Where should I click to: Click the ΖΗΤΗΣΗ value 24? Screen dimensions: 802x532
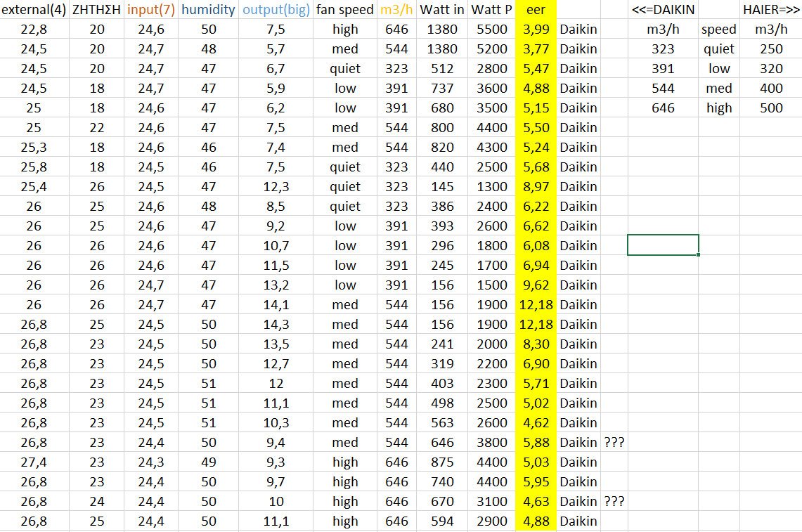(x=97, y=502)
